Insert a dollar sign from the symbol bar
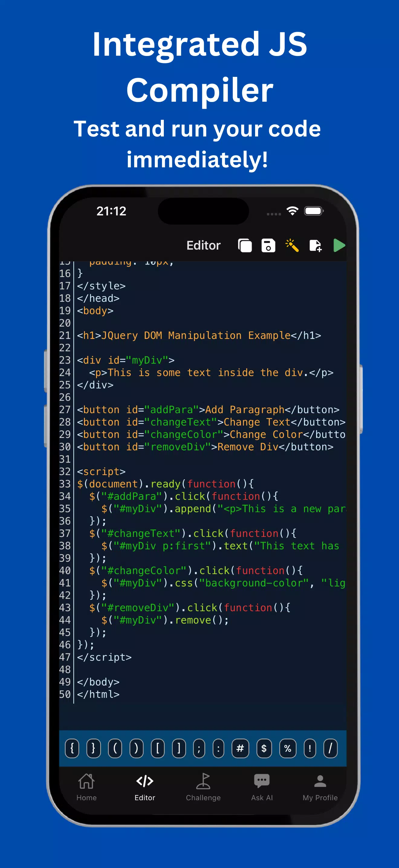The height and width of the screenshot is (868, 399). pyautogui.click(x=264, y=748)
